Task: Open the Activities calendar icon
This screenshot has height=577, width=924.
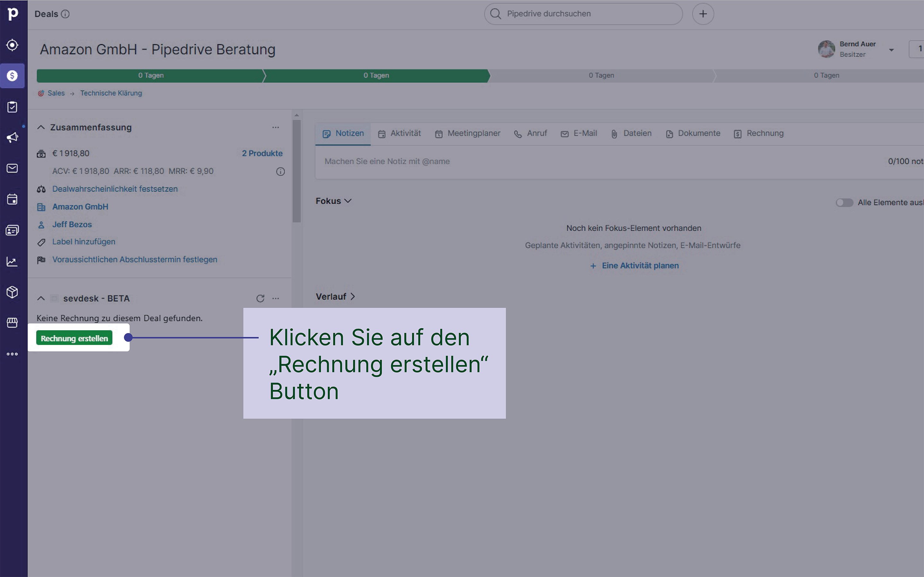Action: click(x=12, y=199)
